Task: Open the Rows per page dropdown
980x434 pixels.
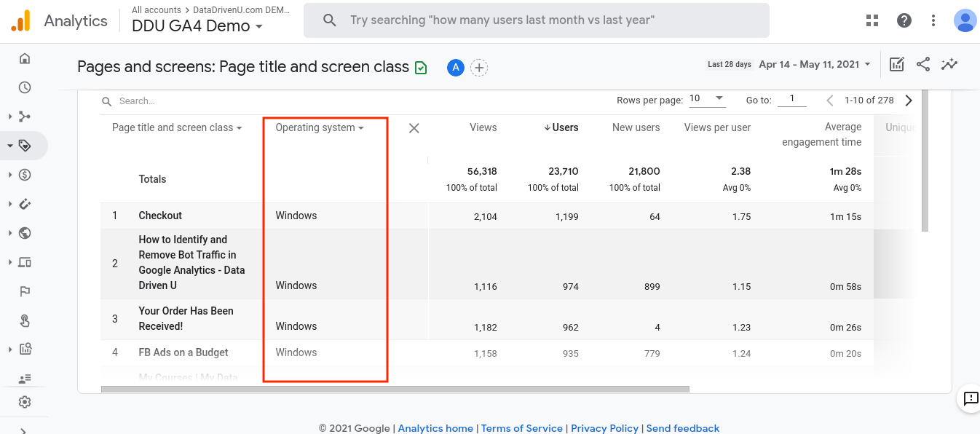Action: pos(706,99)
